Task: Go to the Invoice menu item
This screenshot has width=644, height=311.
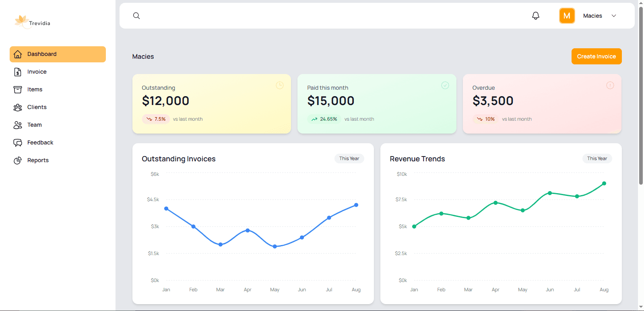Action: (37, 72)
